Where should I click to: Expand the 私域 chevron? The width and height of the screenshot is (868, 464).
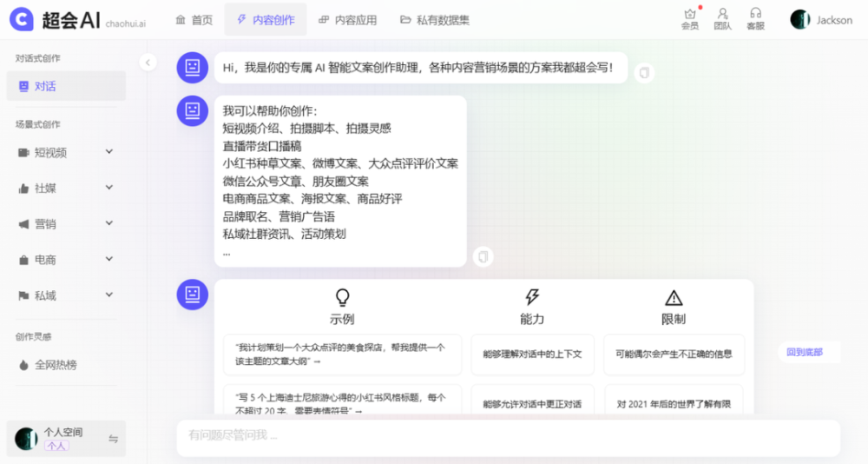click(109, 295)
